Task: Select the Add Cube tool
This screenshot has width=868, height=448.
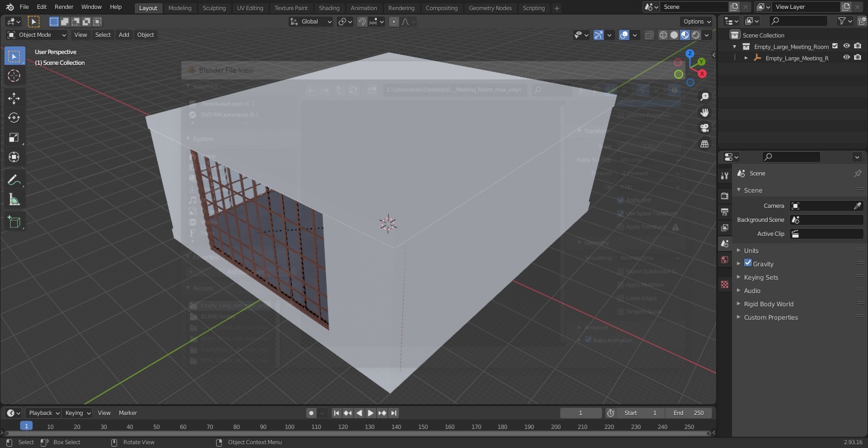Action: [x=14, y=222]
